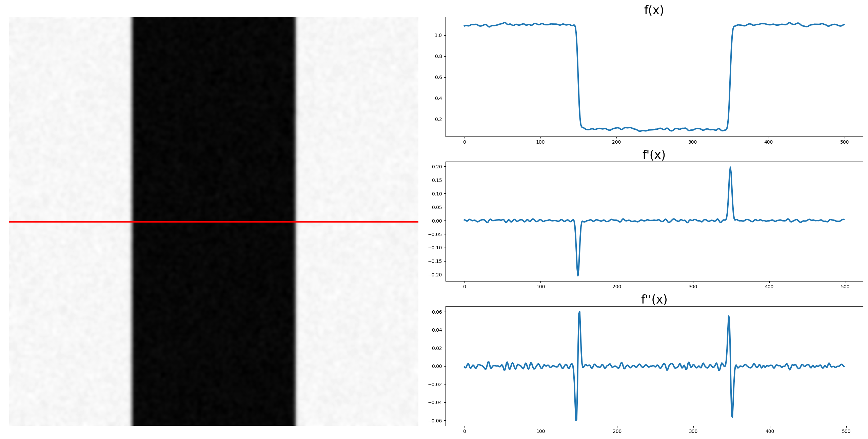Image resolution: width=868 pixels, height=439 pixels.
Task: Click the 1.0 y-axis label of f(x)
Action: pyautogui.click(x=438, y=35)
